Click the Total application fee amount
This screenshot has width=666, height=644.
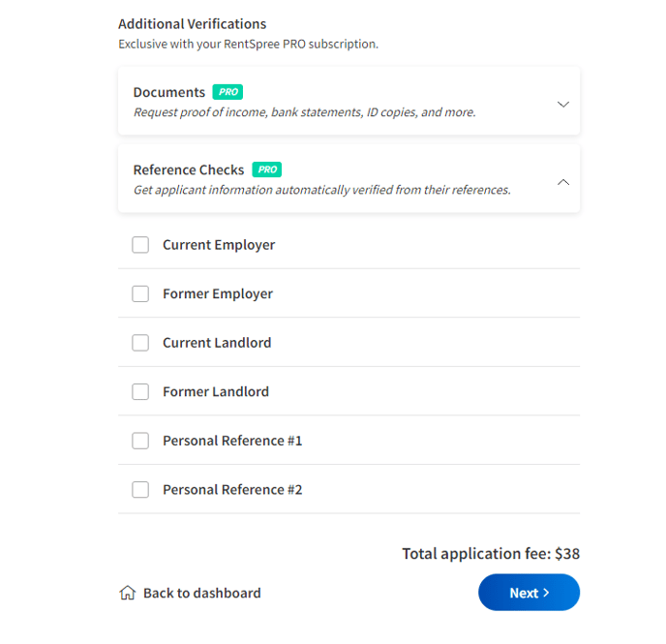click(x=567, y=554)
